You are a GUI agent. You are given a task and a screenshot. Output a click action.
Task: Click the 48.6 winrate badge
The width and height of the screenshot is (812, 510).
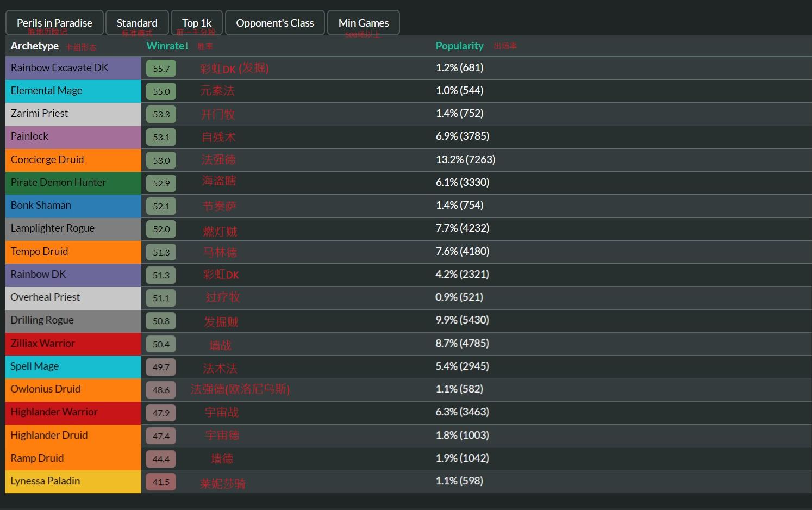[161, 390]
